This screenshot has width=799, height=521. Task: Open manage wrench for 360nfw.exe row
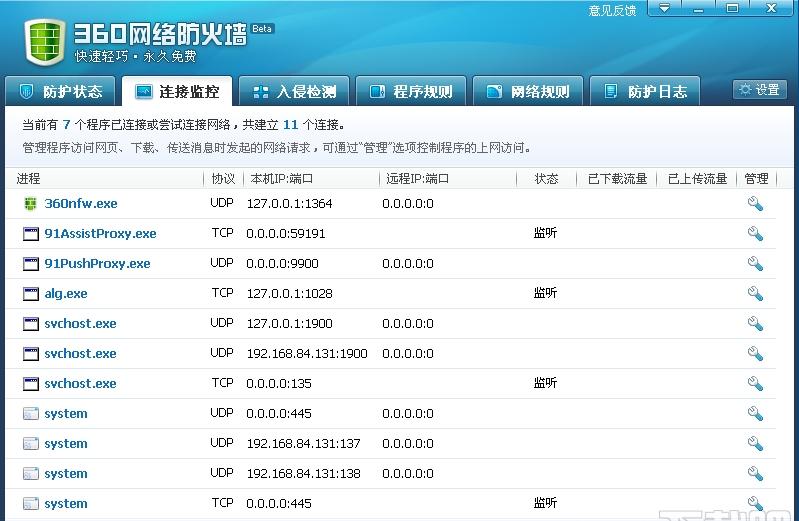coord(755,203)
